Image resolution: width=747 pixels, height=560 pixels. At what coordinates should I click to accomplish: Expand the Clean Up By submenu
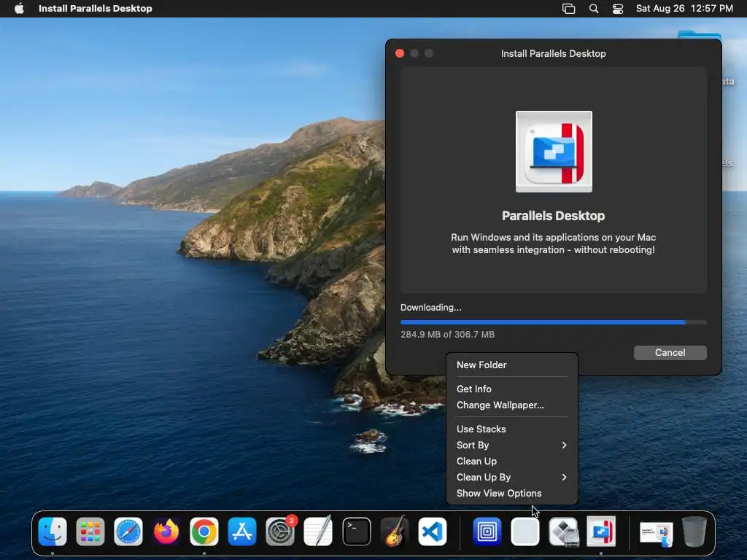[x=512, y=477]
